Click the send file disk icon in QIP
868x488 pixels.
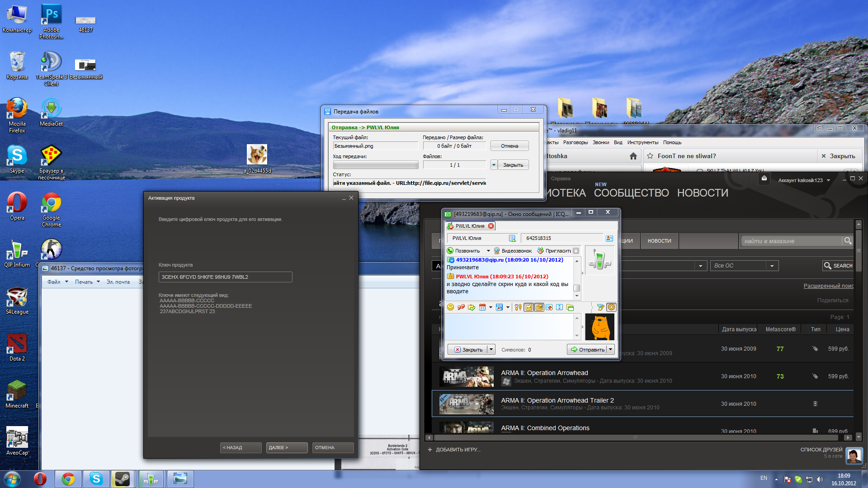pos(499,307)
